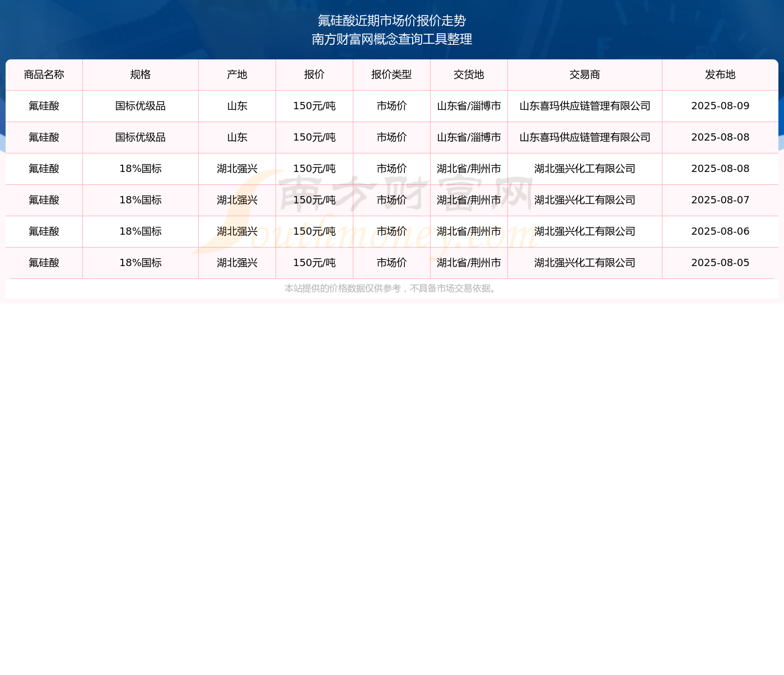The height and width of the screenshot is (675, 784).
Task: Select the date cell 2025-08-05
Action: pos(721,263)
